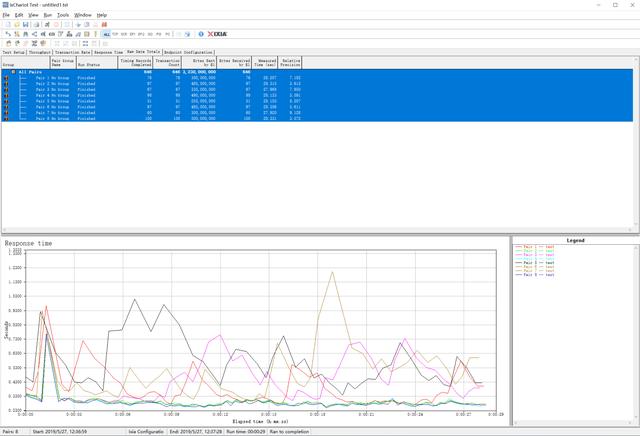Click the Ixia logo icon in toolbar
The image size is (640, 436).
tap(217, 34)
